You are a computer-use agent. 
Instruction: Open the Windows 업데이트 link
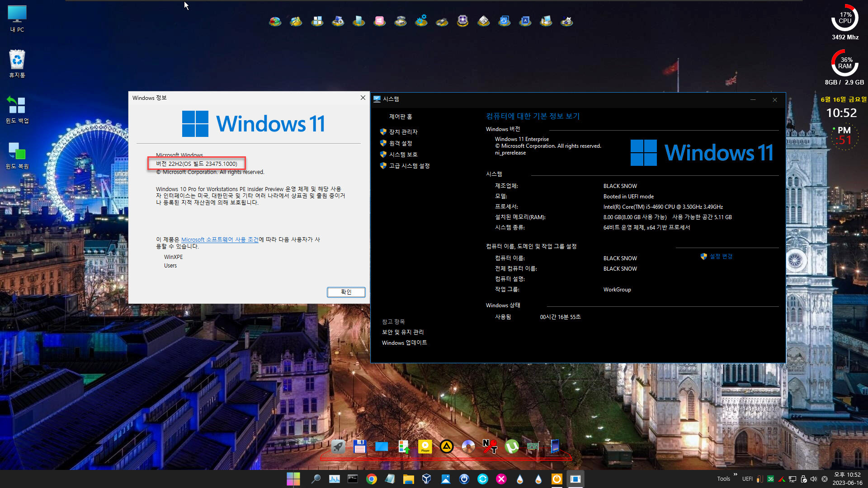404,343
